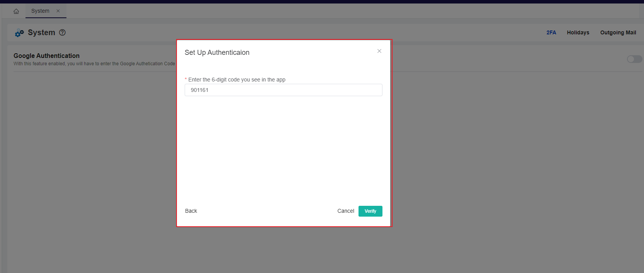Close the System tab with its X
This screenshot has width=644, height=273.
[x=58, y=11]
